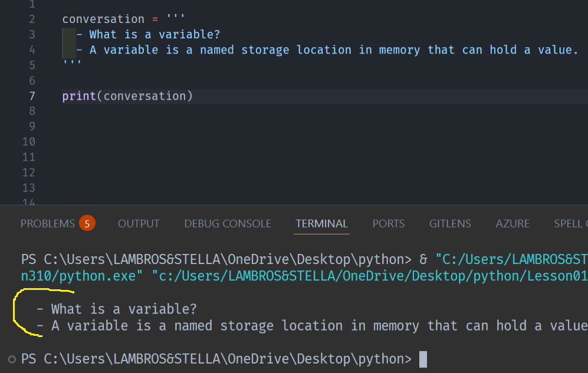Open the partially visible SPELL tab
The height and width of the screenshot is (373, 588).
click(x=571, y=223)
